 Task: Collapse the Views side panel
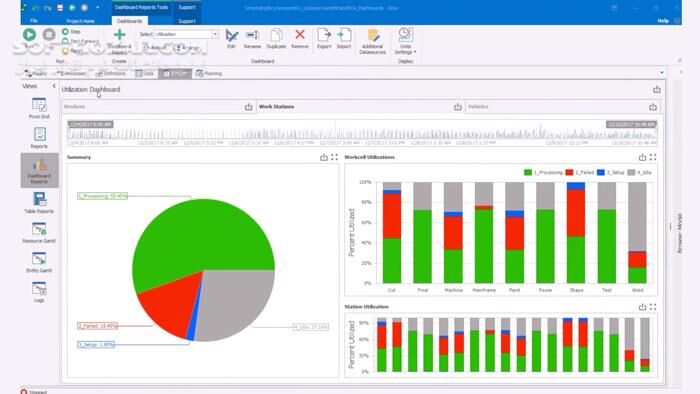[54, 86]
